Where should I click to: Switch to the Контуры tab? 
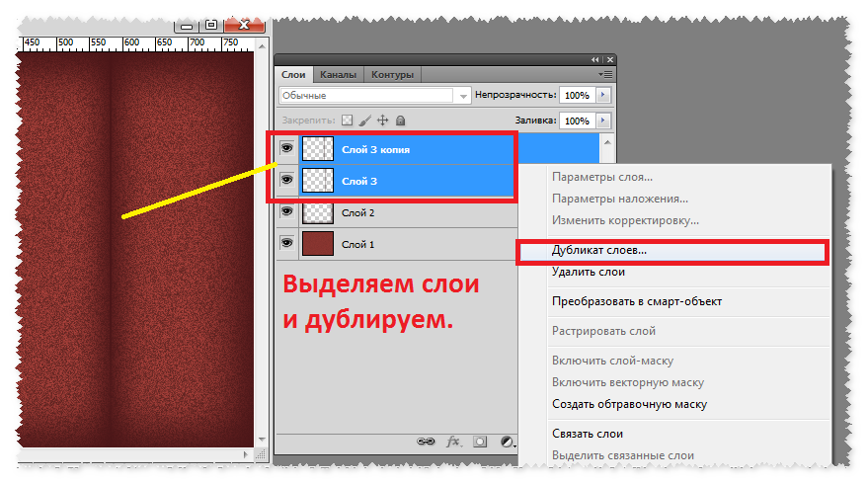(392, 74)
